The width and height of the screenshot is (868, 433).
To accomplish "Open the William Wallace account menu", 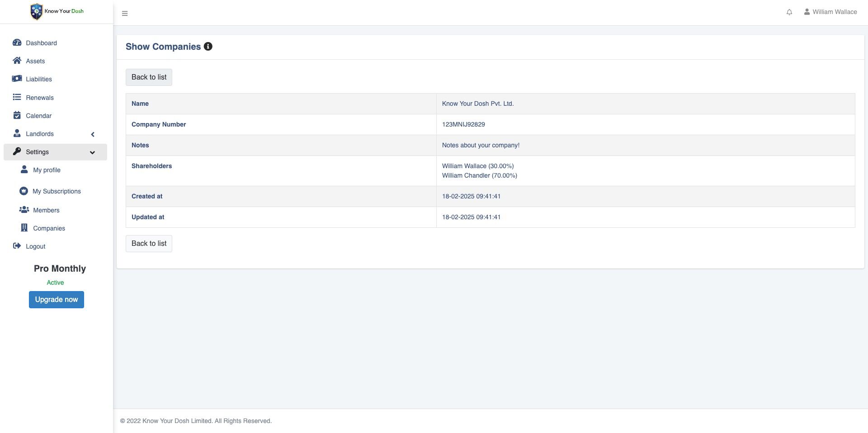I will pos(830,12).
